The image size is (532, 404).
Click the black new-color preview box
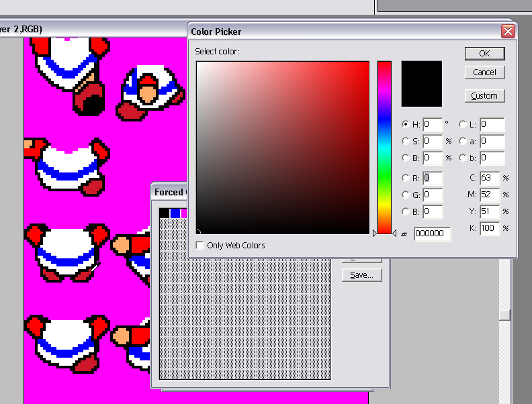(422, 84)
